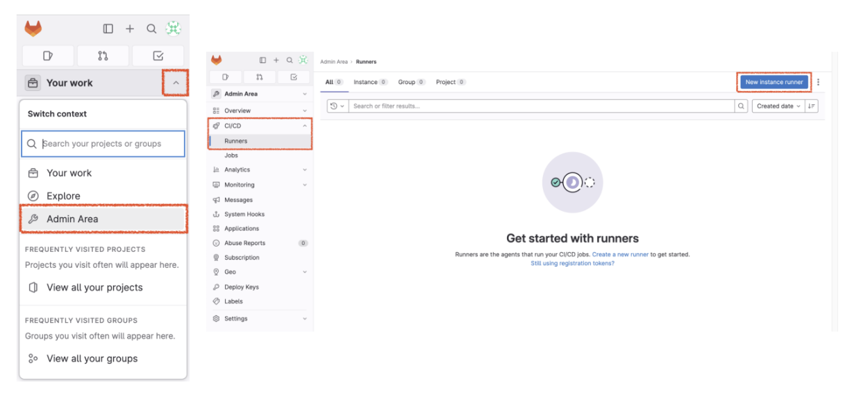Toggle the sort direction button
This screenshot has width=868, height=404.
click(812, 106)
